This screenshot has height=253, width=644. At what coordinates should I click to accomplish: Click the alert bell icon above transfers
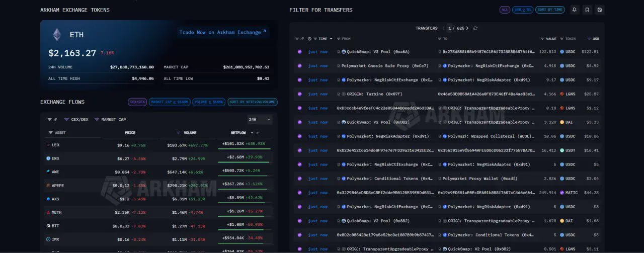pos(575,10)
